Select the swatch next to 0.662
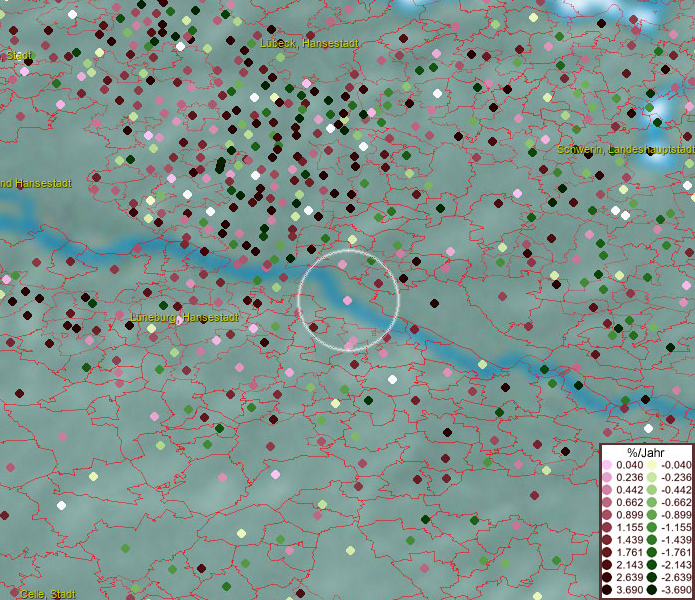Screen dimensions: 695x600 pyautogui.click(x=607, y=503)
